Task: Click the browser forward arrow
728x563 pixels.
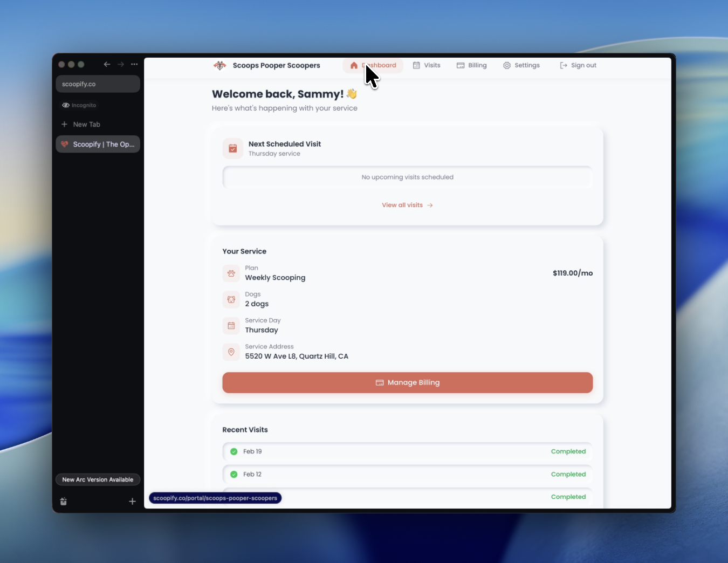Action: tap(121, 64)
